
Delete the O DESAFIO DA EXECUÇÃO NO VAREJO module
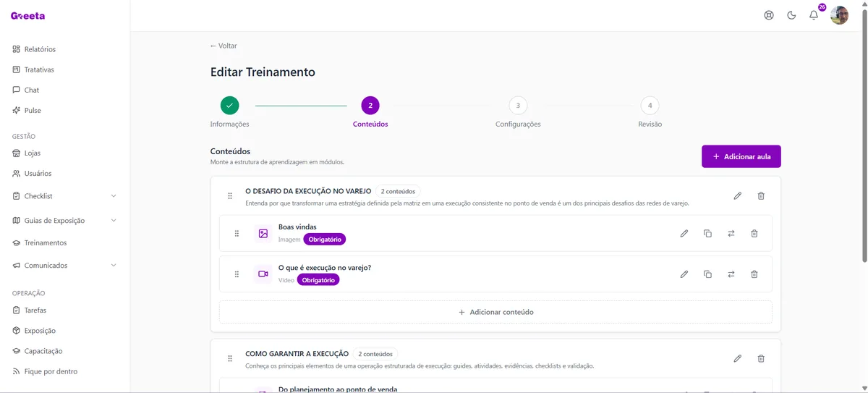(x=761, y=196)
